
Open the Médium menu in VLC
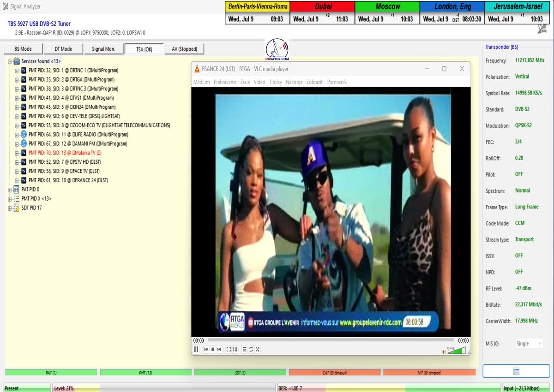click(x=201, y=82)
